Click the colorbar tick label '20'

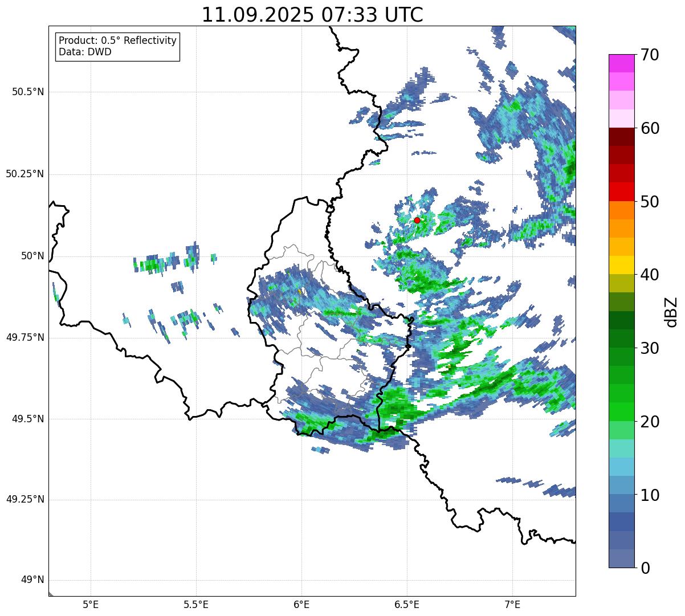click(650, 422)
